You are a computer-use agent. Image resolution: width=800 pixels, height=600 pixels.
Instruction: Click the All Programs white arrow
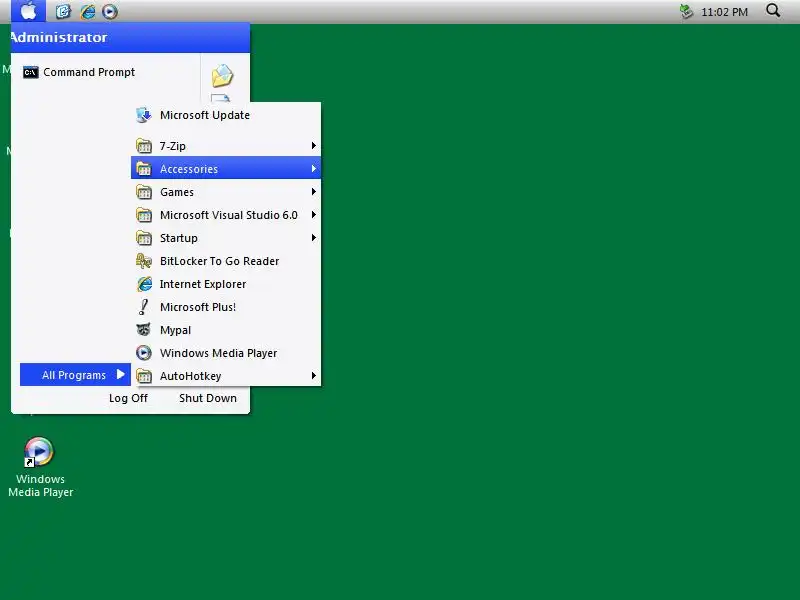pyautogui.click(x=120, y=374)
